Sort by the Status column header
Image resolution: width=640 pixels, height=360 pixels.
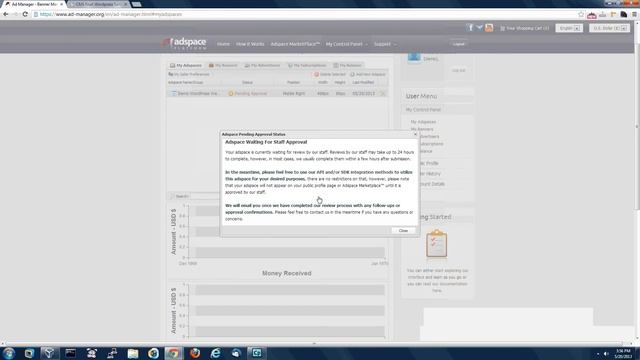[x=247, y=82]
